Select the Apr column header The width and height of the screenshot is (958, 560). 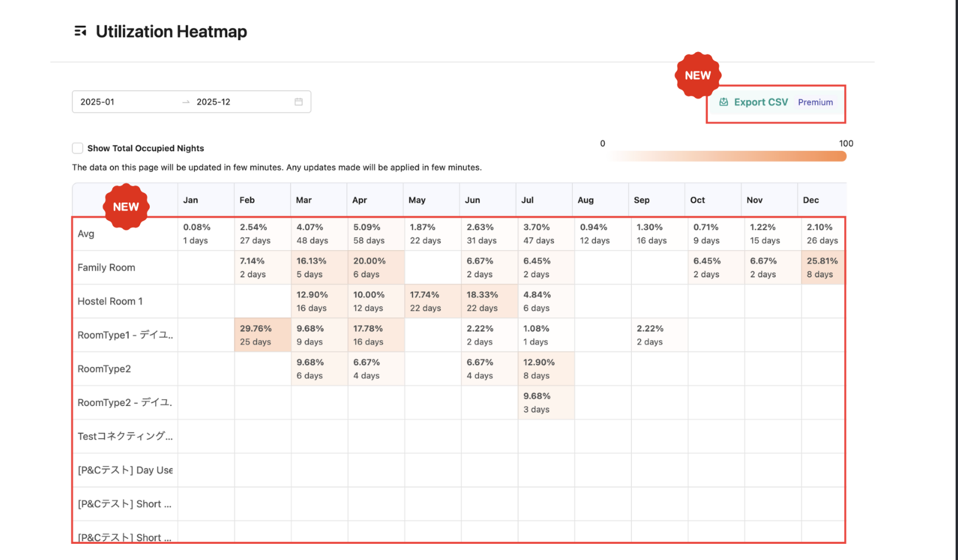375,200
